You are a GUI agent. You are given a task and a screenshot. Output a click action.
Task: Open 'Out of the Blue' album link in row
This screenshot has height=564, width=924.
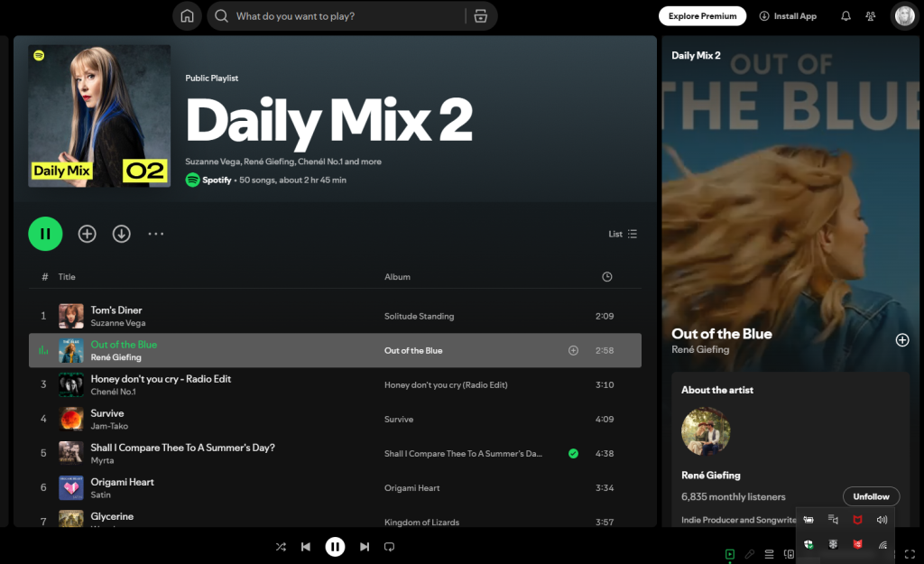tap(413, 351)
